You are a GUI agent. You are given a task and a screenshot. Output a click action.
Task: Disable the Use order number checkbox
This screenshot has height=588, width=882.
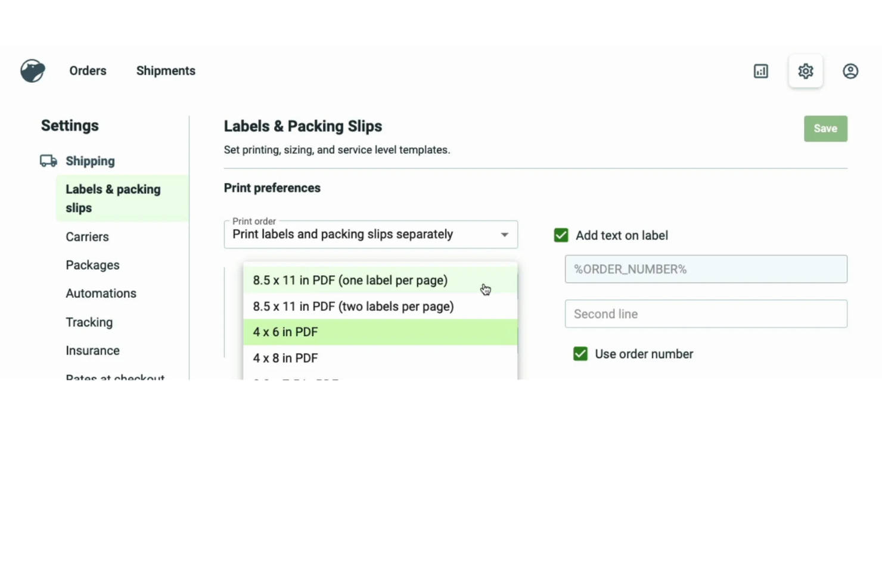coord(580,353)
